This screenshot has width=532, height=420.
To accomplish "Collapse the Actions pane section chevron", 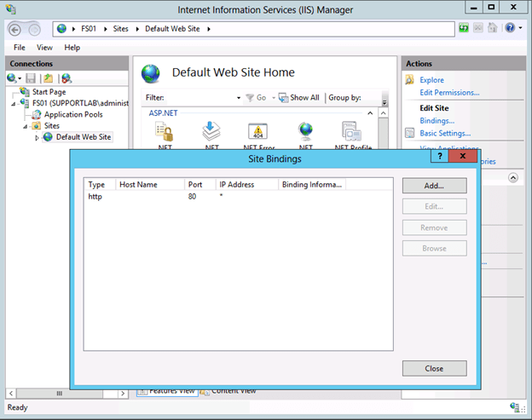I will [513, 178].
